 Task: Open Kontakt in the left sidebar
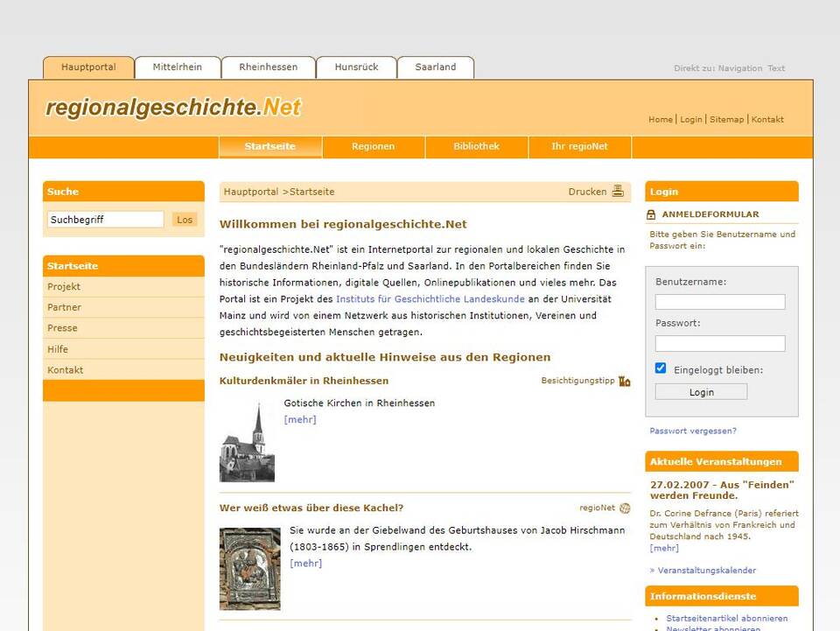click(x=123, y=370)
